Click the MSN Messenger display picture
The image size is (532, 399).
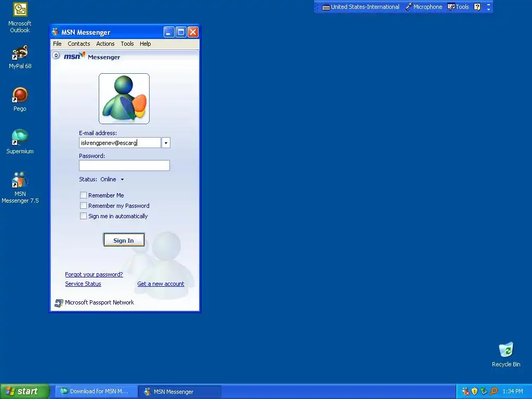(x=124, y=99)
